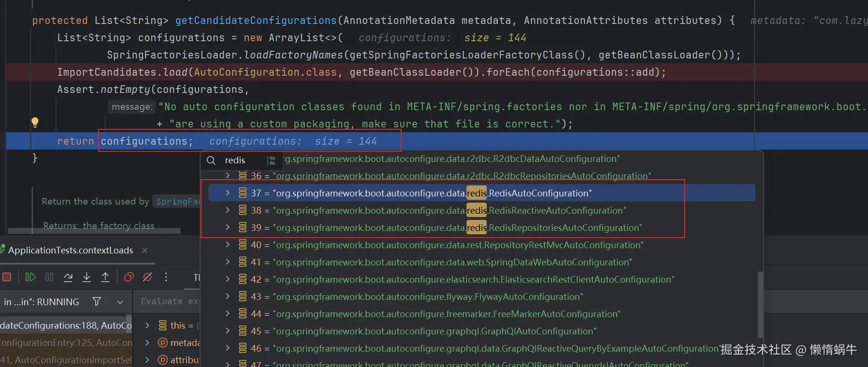Viewport: 868px width, 367px height.
Task: Select row 44 FreeMarkerAutoConfiguration text
Action: click(x=447, y=314)
